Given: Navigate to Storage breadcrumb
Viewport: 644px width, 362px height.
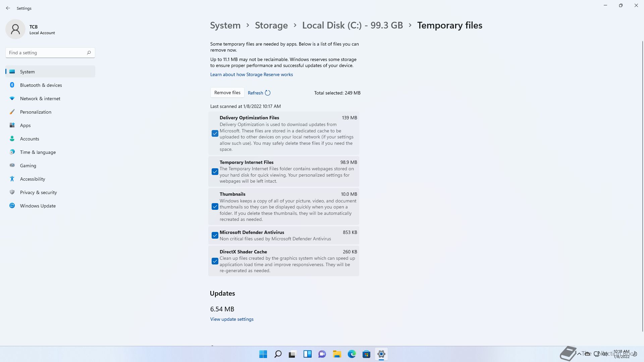Looking at the screenshot, I should tap(271, 25).
